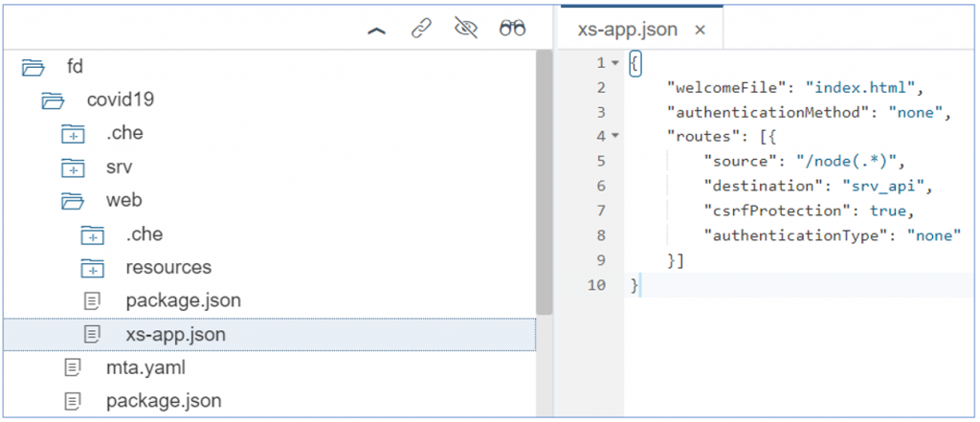The height and width of the screenshot is (422, 980).
Task: Expand the resources folder icon
Action: [x=93, y=268]
